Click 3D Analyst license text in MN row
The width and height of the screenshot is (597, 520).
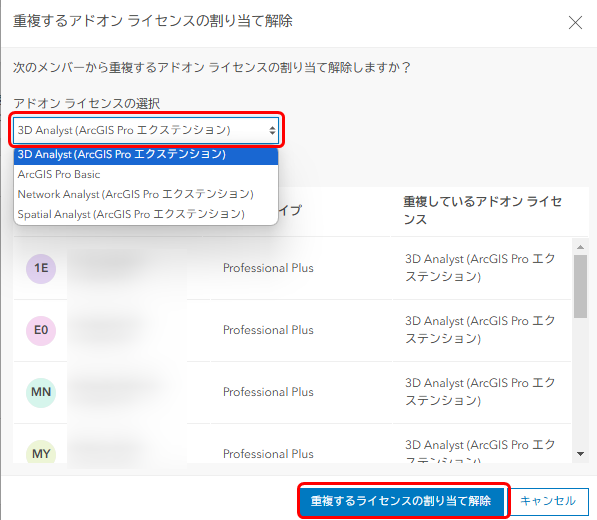point(480,392)
